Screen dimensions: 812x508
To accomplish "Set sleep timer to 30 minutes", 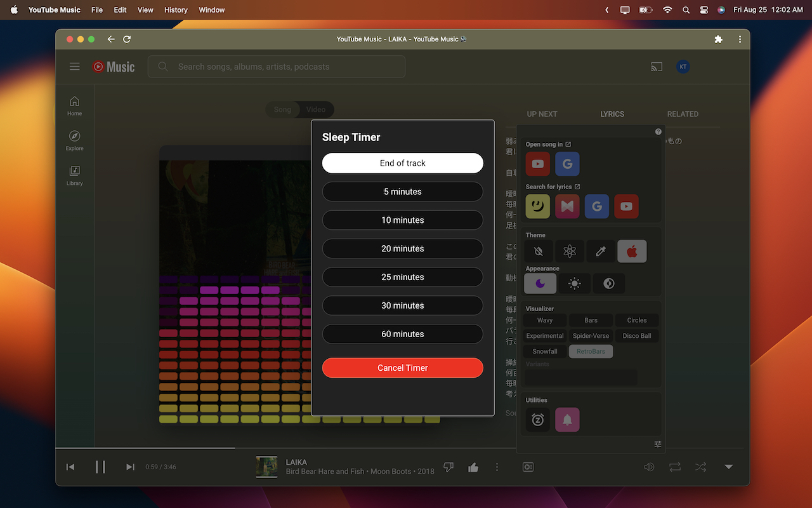I will (403, 305).
